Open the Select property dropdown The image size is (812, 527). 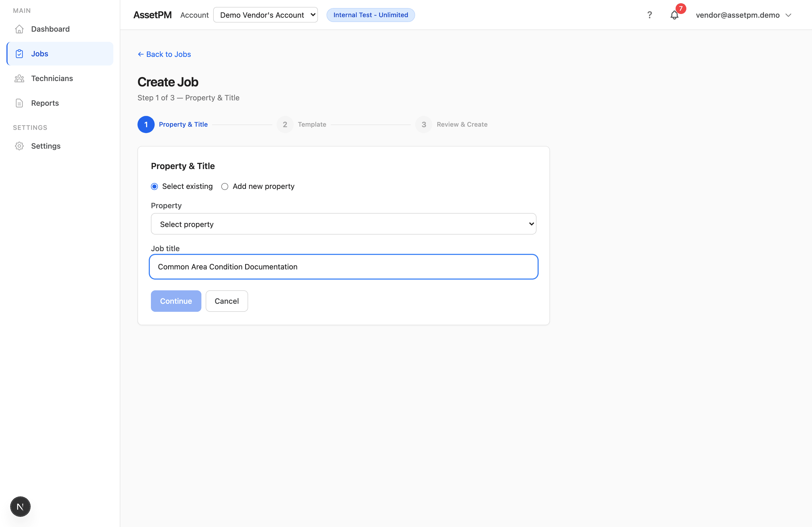coord(343,224)
